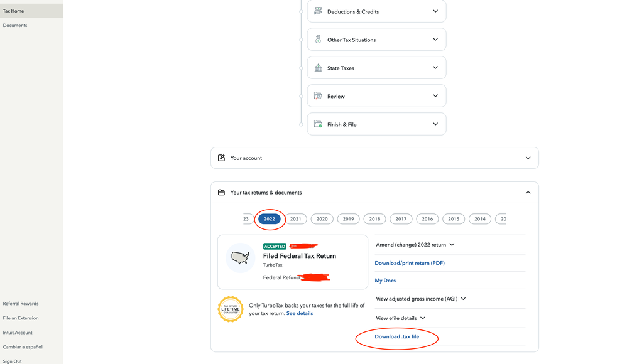Click the Finish & File folder icon
This screenshot has width=627, height=364.
pos(318,124)
